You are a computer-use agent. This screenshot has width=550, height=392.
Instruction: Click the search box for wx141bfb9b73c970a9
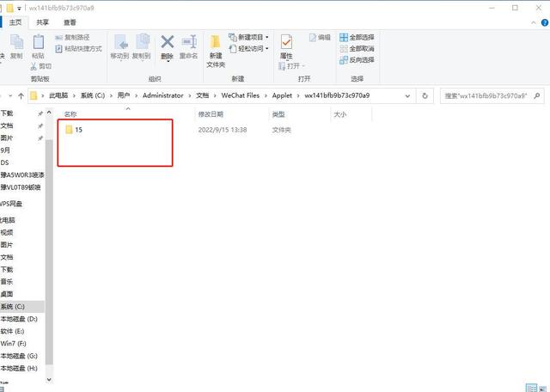point(490,95)
